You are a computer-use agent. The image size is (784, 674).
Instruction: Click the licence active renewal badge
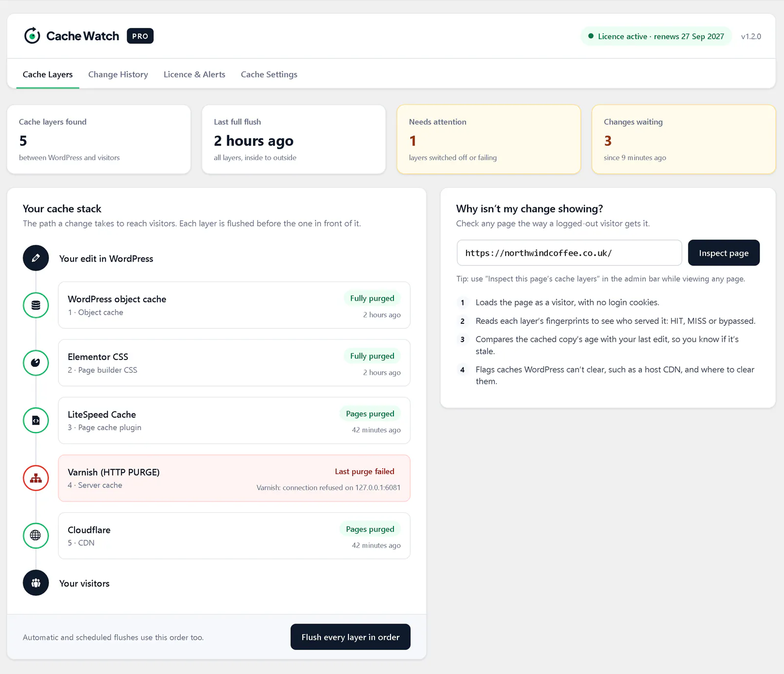656,36
